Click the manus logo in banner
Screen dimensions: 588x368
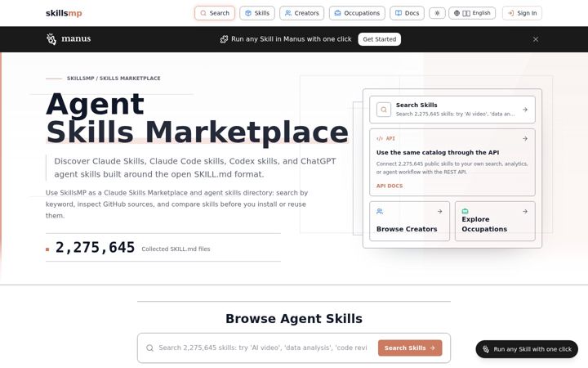point(69,38)
